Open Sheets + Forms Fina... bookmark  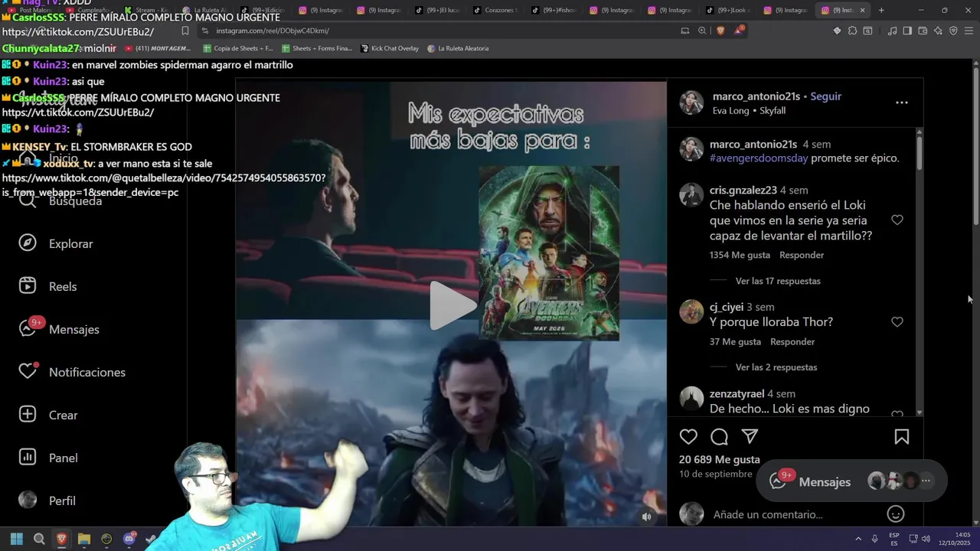click(317, 48)
